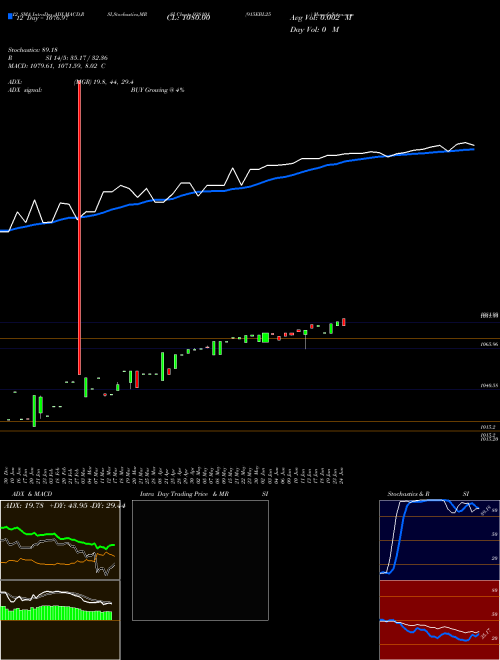Click the price level label 1065.96
This screenshot has width=500, height=660.
pos(489,344)
